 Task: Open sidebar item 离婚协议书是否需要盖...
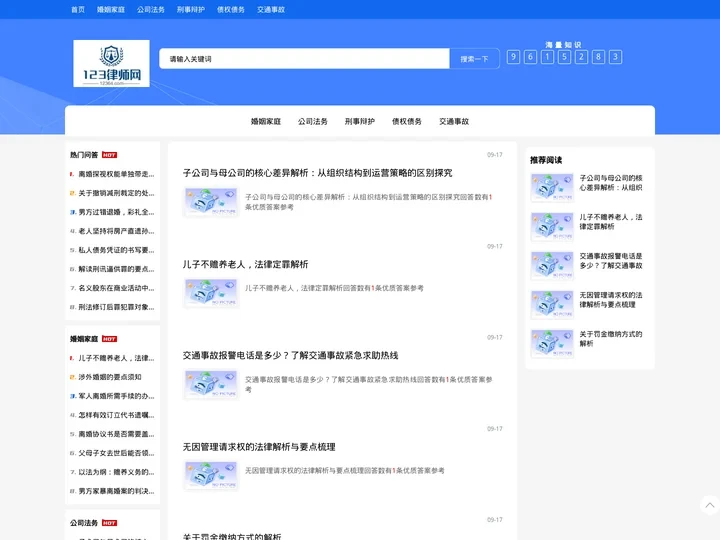coord(116,434)
